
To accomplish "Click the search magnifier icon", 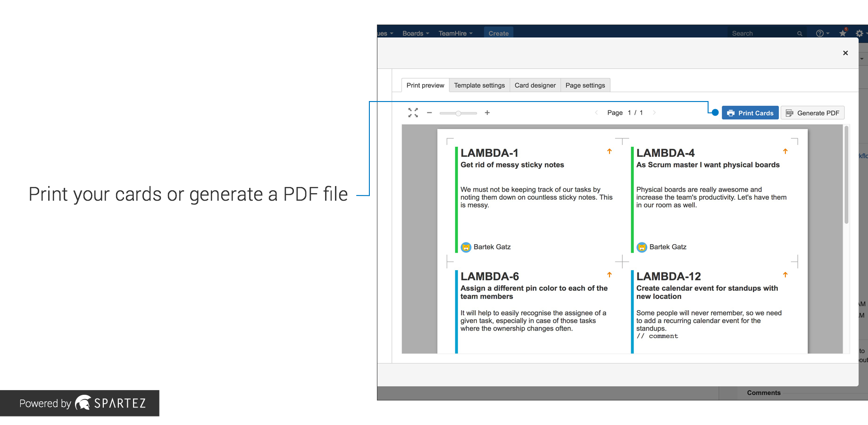I will [x=800, y=34].
